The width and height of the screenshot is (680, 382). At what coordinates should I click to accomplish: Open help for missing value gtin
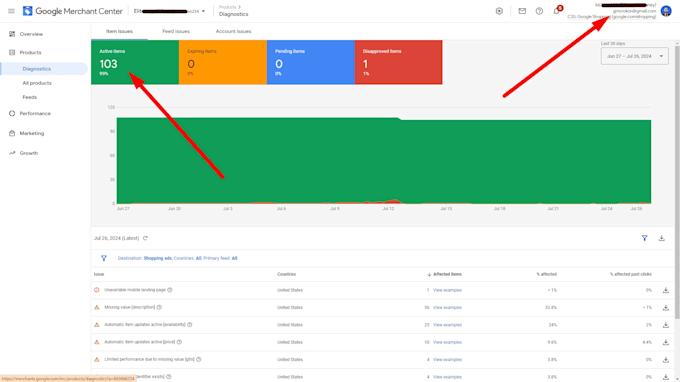[x=199, y=359]
